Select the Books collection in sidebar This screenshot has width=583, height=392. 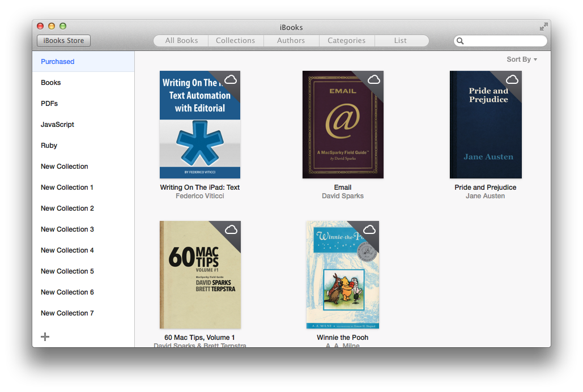83,83
